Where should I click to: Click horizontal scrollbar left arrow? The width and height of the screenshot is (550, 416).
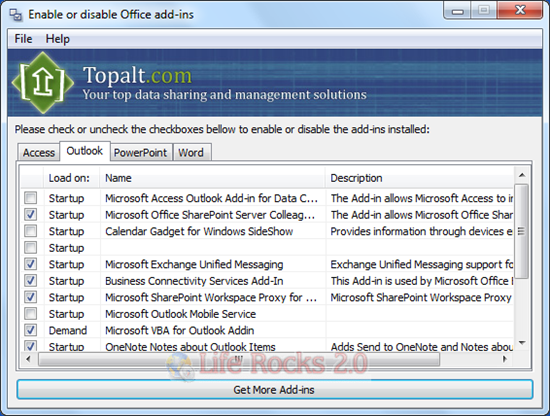tap(28, 358)
